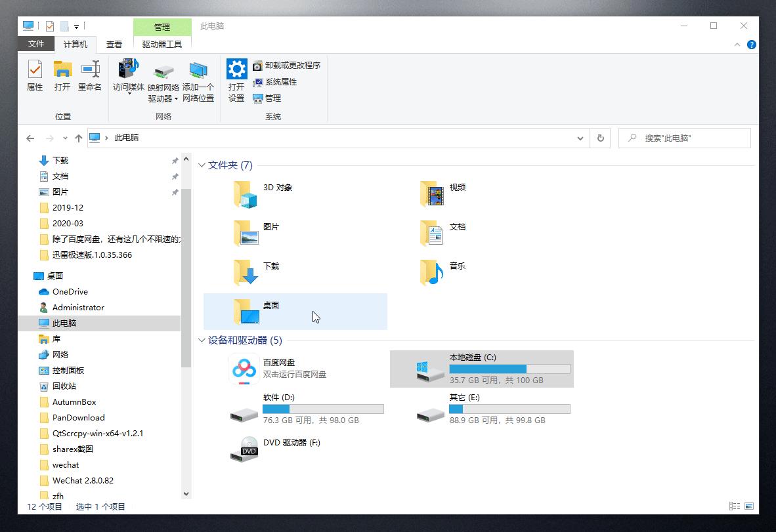The width and height of the screenshot is (776, 532).
Task: Switch to large icons view in status bar
Action: [748, 506]
